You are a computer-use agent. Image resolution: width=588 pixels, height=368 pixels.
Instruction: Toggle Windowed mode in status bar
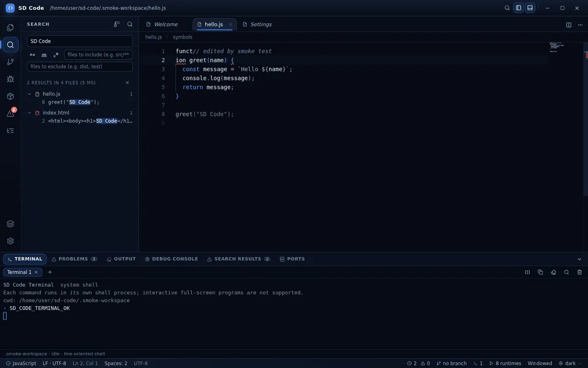539,363
